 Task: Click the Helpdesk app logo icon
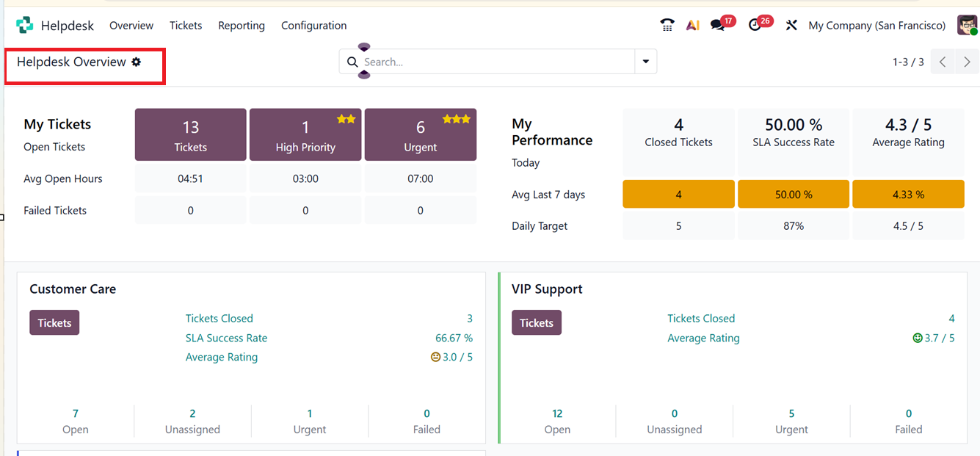pos(24,26)
